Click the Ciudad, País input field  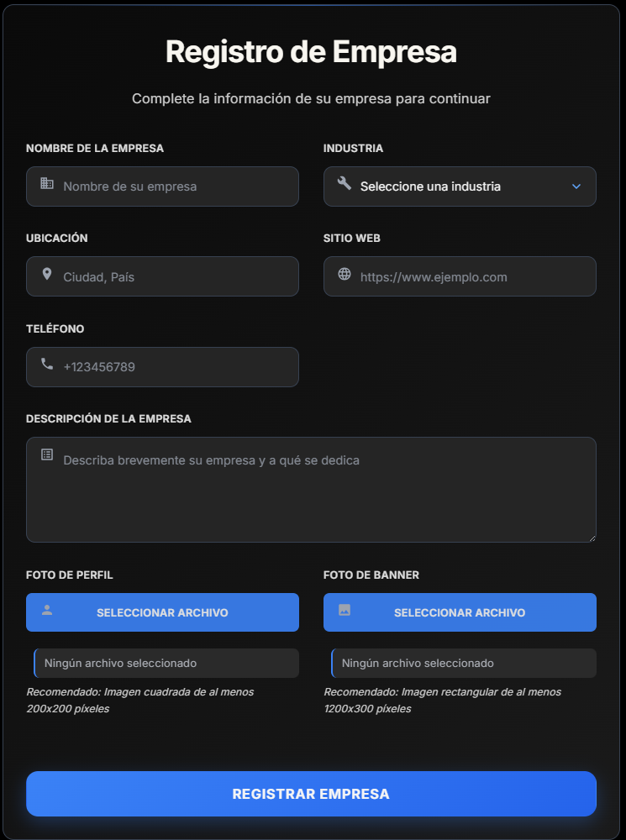[162, 276]
